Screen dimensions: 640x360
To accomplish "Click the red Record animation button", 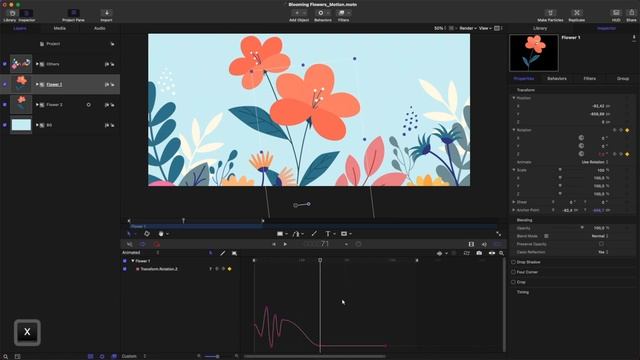I will [157, 244].
